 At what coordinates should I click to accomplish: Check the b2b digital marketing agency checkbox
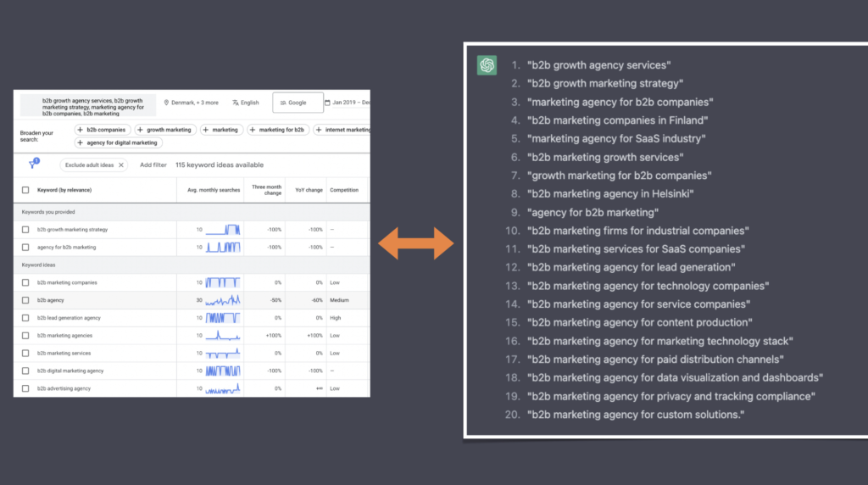tap(25, 371)
